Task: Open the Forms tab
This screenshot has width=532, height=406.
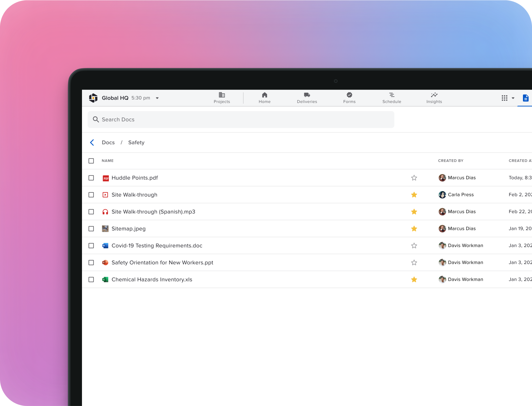Action: click(x=349, y=98)
